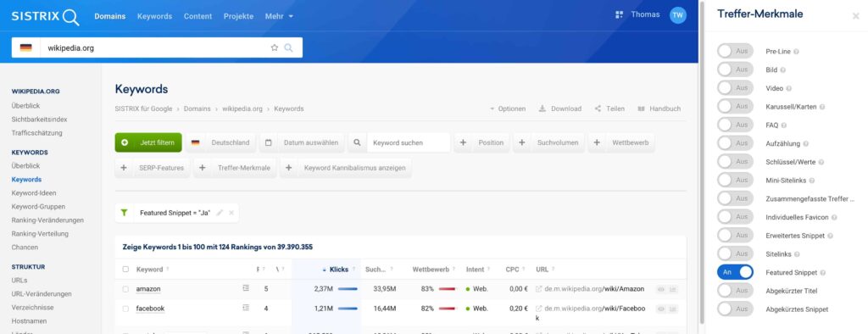
Task: Click the chart icon in the facebook row
Action: [672, 309]
